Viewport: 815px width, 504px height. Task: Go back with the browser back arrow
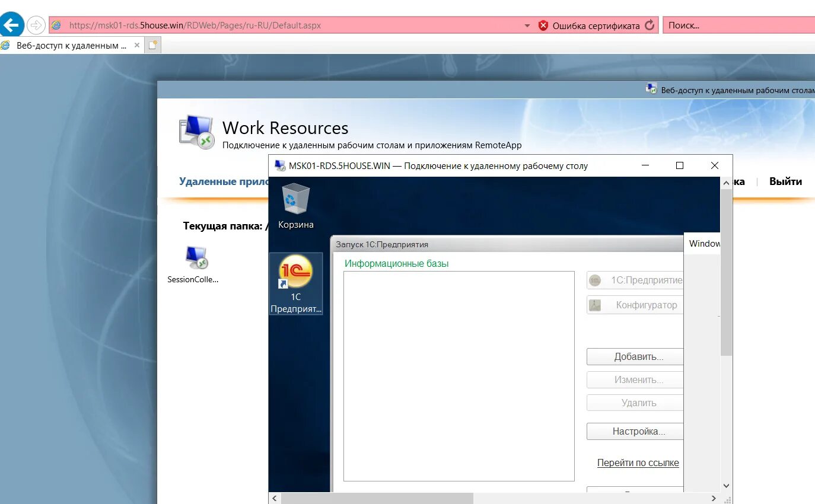[11, 25]
